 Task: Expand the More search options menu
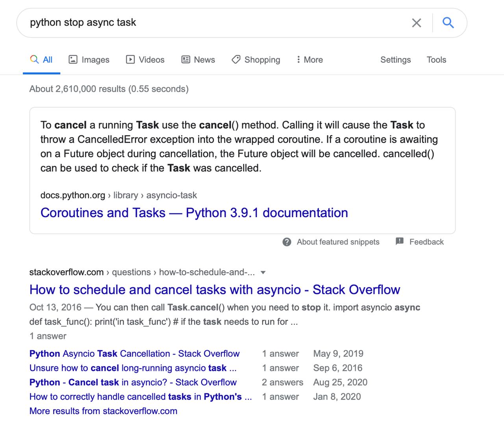point(309,60)
